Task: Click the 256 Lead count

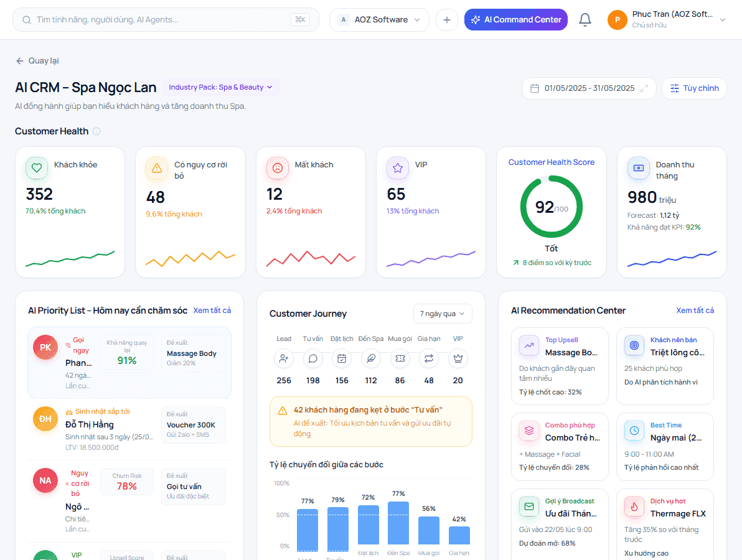Action: pyautogui.click(x=284, y=380)
